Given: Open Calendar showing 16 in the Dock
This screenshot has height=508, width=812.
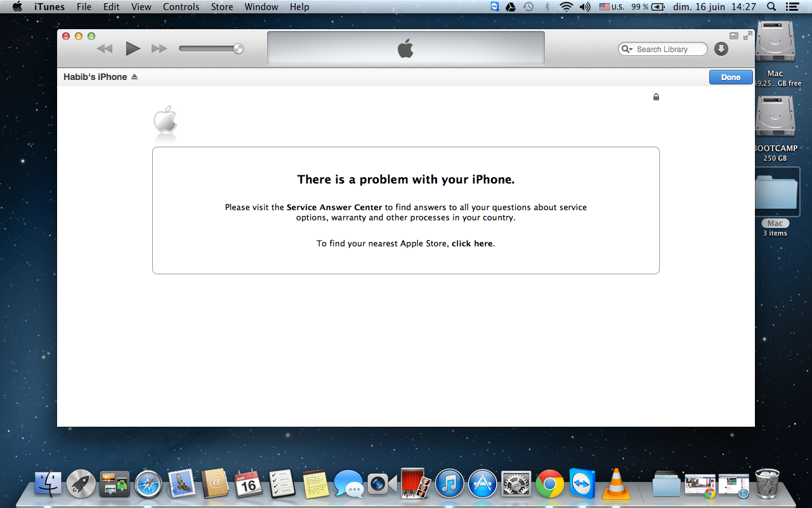Looking at the screenshot, I should [248, 485].
